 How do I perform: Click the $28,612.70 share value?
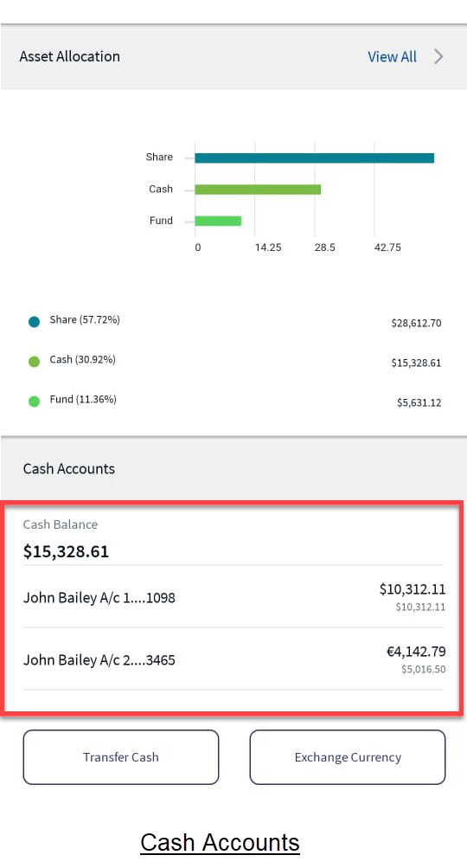point(416,324)
